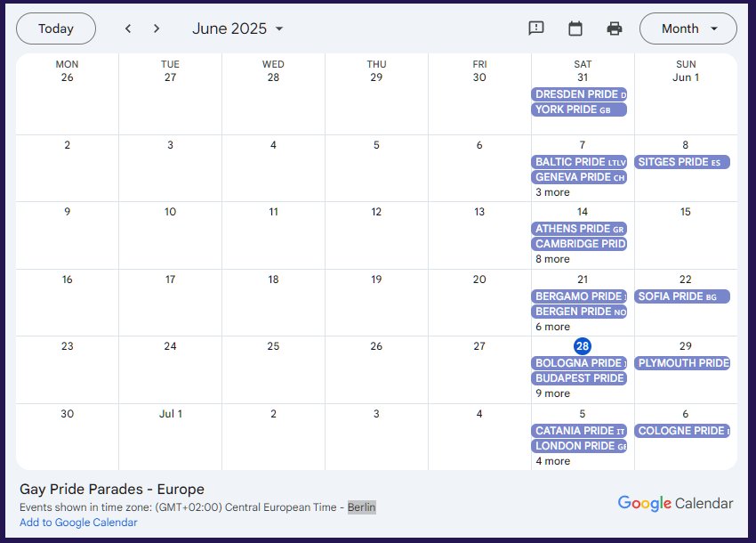Image resolution: width=756 pixels, height=543 pixels.
Task: Click the date number 30 in last row
Action: click(x=68, y=414)
